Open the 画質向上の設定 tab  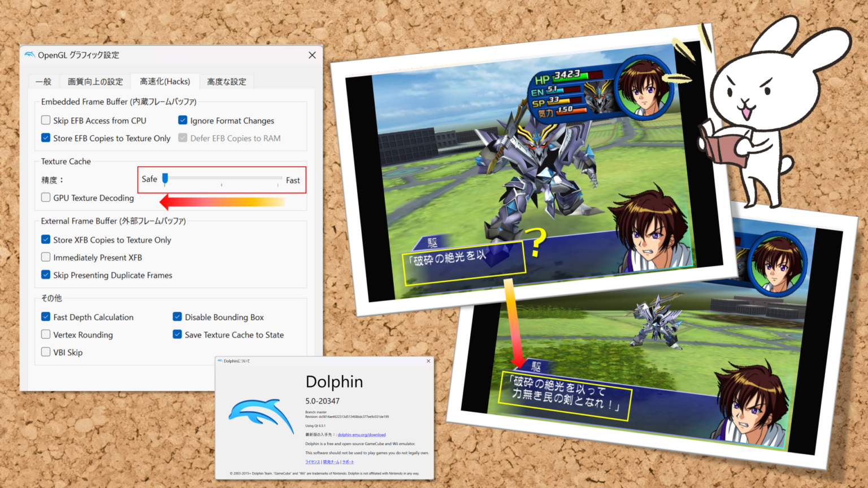tap(95, 81)
